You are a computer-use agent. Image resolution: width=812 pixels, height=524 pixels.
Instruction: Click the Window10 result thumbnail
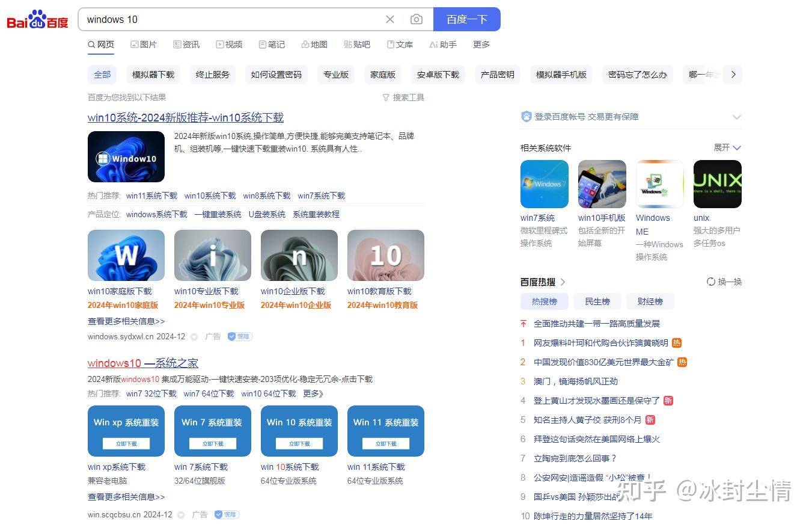pyautogui.click(x=126, y=156)
